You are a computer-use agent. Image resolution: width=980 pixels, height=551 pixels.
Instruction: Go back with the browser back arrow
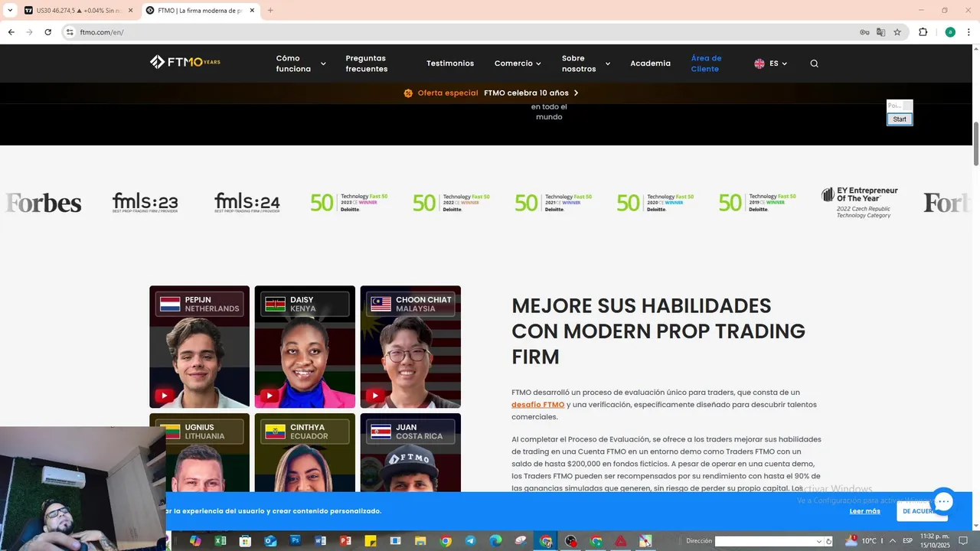[11, 32]
